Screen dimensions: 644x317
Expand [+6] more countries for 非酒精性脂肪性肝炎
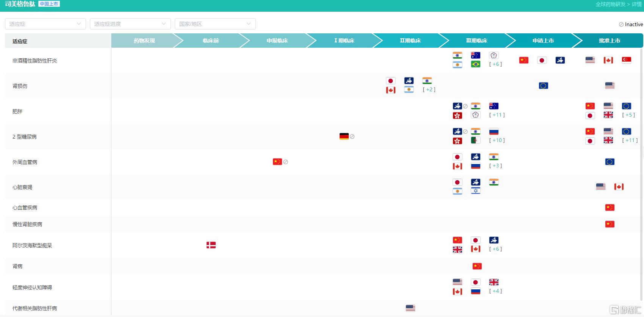495,64
